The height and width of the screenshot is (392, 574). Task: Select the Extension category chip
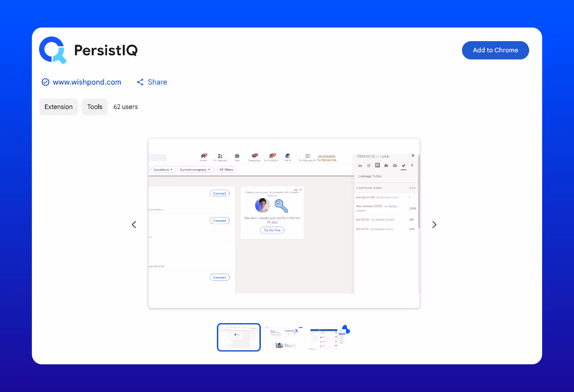58,107
